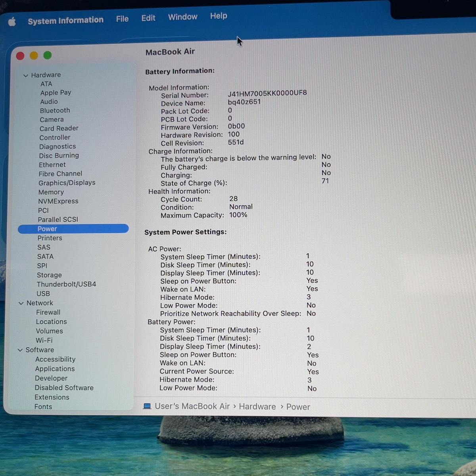Open the System Information app menu
Viewport: 476px width, 476px height.
[65, 20]
